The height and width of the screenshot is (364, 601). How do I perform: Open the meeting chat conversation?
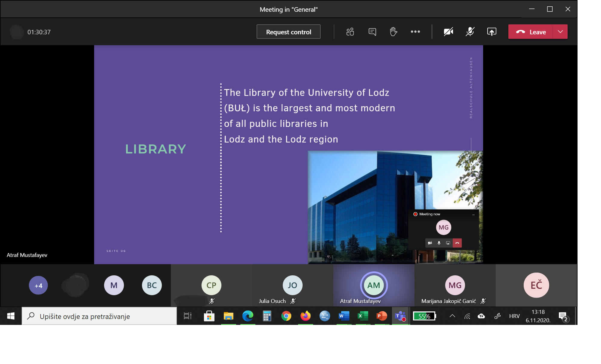(x=372, y=32)
